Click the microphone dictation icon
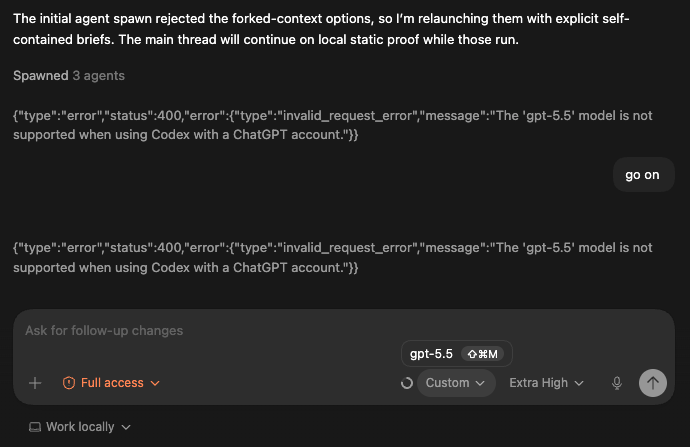This screenshot has height=447, width=690. [x=617, y=383]
